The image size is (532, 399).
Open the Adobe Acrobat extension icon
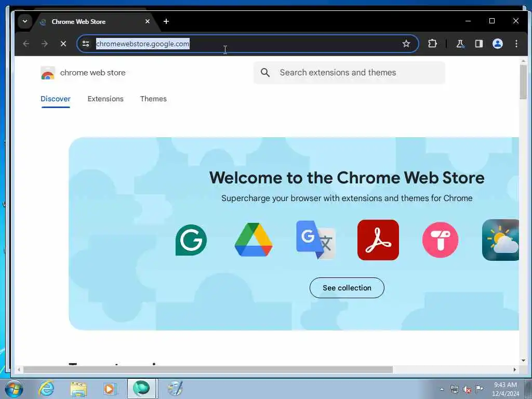click(x=378, y=240)
